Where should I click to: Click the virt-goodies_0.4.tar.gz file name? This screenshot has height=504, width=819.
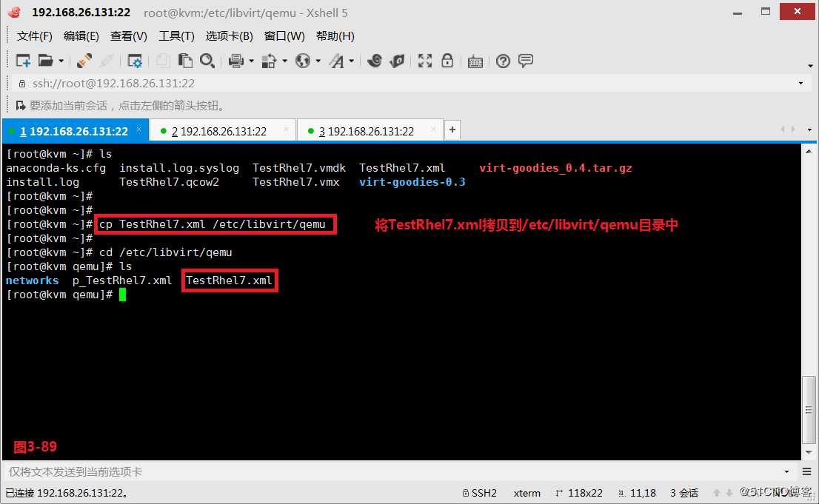click(555, 168)
